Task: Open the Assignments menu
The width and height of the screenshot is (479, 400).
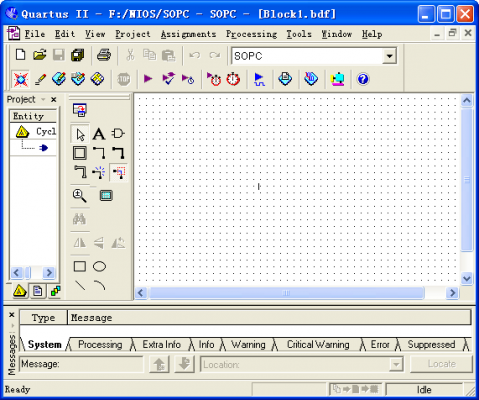Action: coord(188,34)
